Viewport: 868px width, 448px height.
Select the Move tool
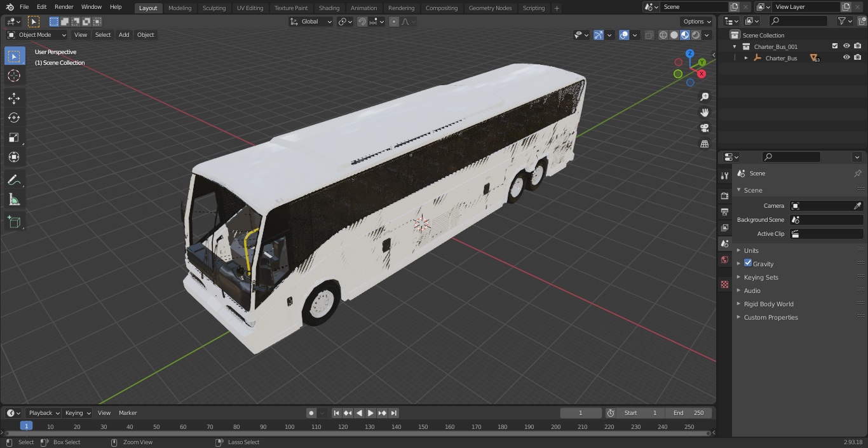point(14,98)
